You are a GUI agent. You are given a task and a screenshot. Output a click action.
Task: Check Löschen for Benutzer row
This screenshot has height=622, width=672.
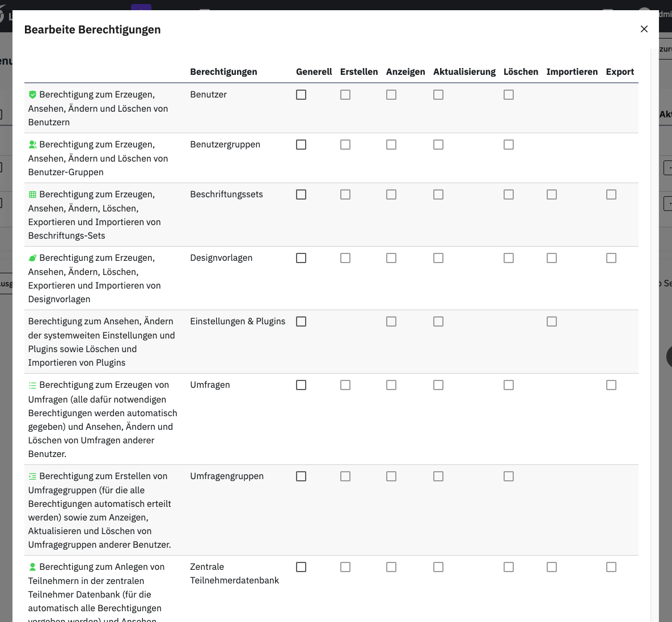(509, 95)
